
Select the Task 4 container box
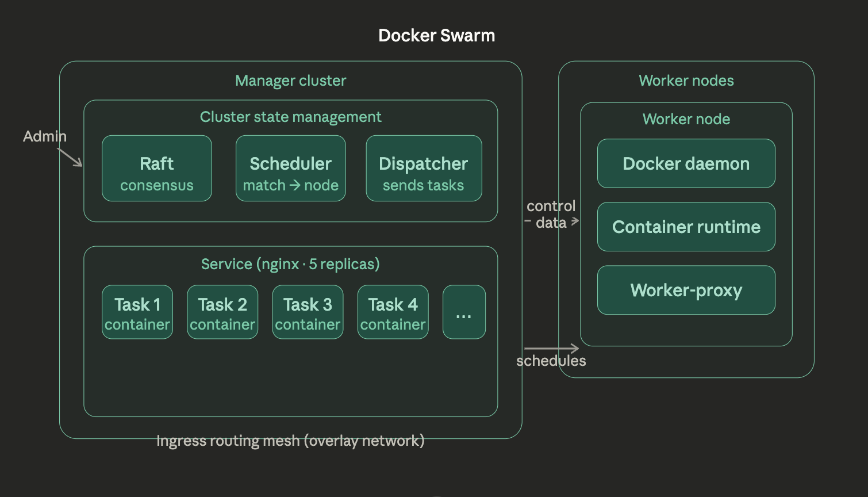point(393,312)
